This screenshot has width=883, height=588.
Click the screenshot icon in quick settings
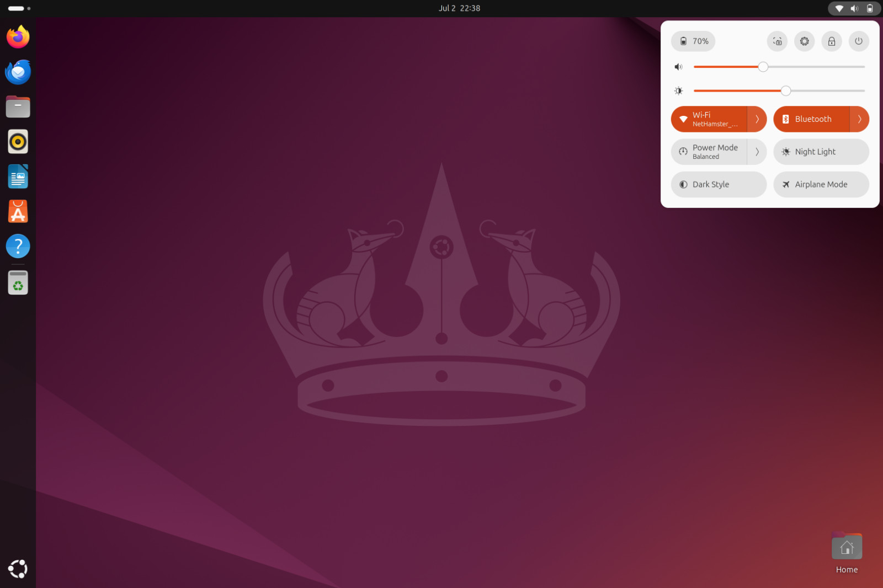(777, 41)
